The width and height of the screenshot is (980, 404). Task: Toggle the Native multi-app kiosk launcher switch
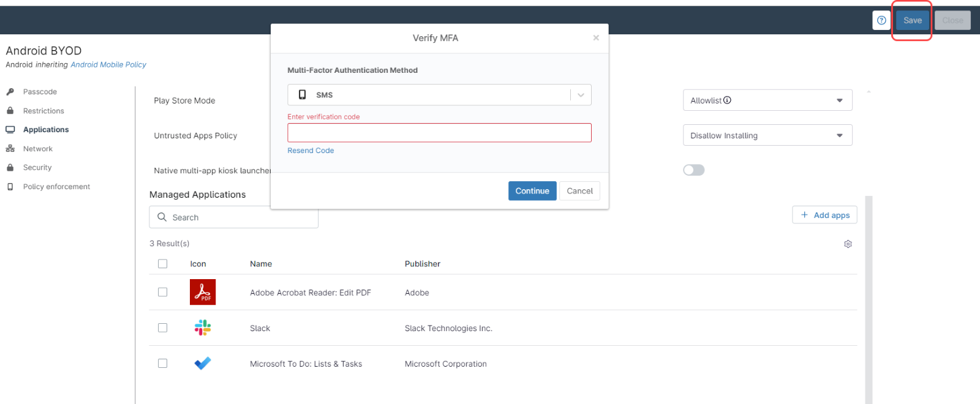[694, 170]
